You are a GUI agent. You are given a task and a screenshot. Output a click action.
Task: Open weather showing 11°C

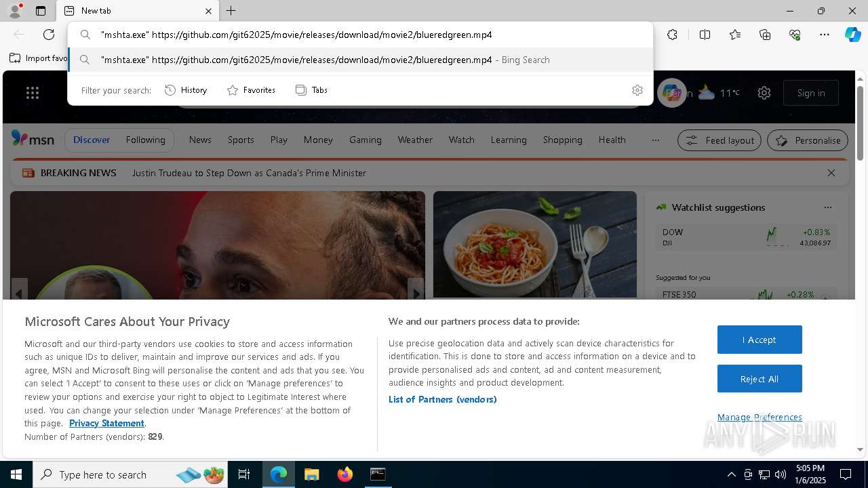point(719,93)
